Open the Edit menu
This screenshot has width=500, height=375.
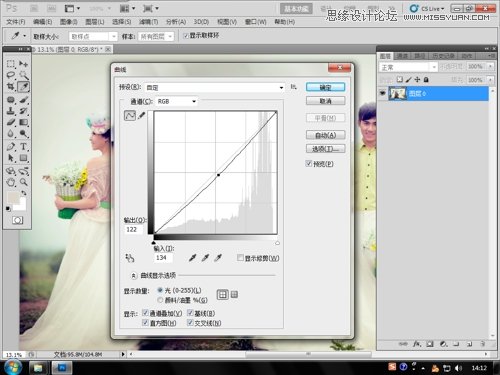pos(42,22)
